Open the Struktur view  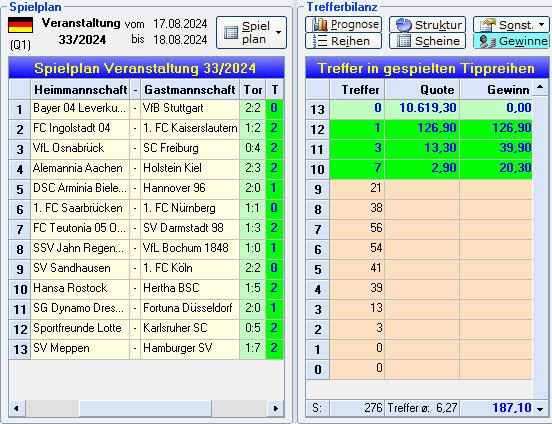(x=427, y=25)
